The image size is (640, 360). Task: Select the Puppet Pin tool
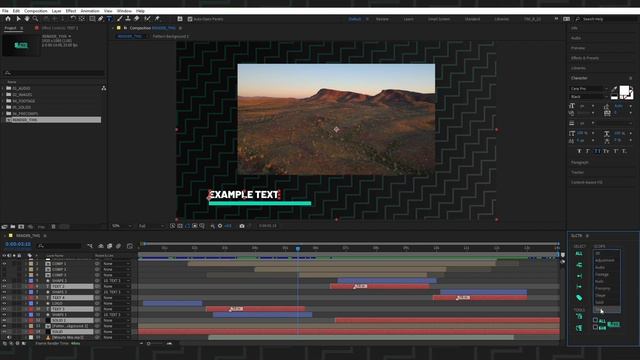(157, 19)
